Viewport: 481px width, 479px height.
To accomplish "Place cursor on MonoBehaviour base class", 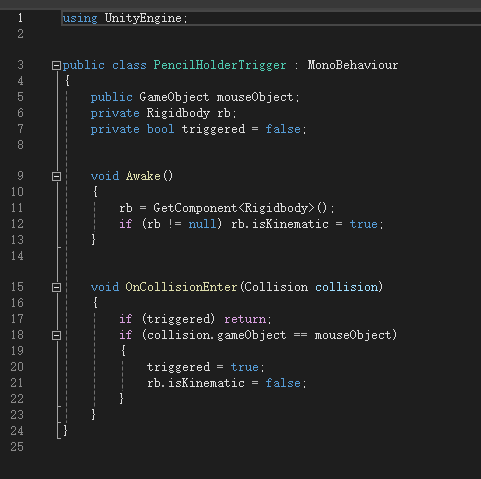I will click(353, 65).
